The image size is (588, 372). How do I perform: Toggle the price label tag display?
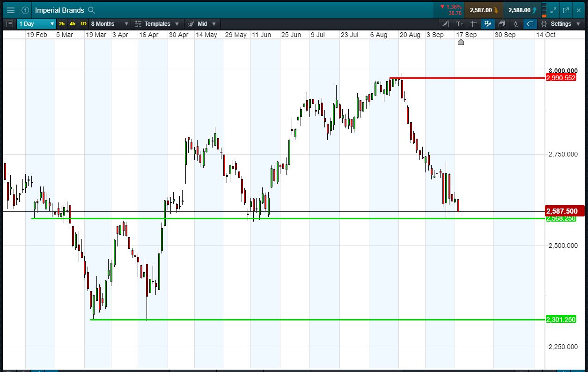tap(530, 24)
